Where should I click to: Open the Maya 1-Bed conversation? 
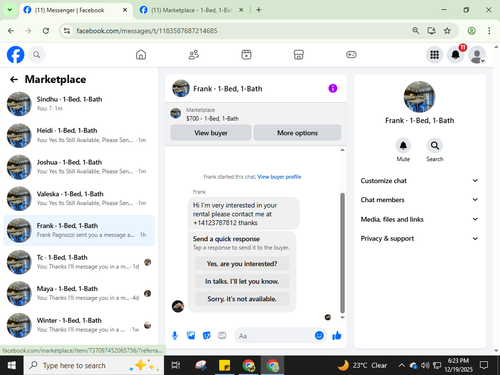(79, 293)
